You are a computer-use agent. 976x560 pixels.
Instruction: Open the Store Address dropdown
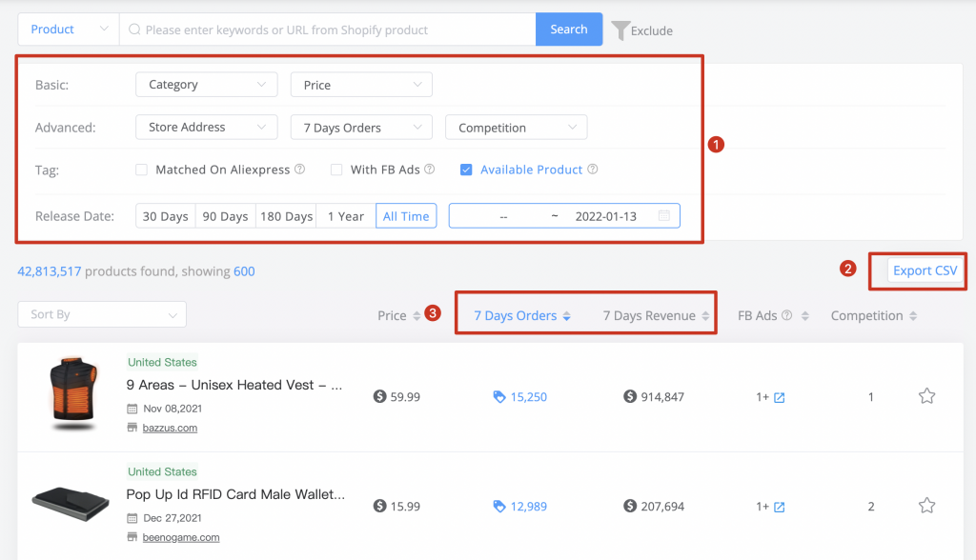(207, 127)
